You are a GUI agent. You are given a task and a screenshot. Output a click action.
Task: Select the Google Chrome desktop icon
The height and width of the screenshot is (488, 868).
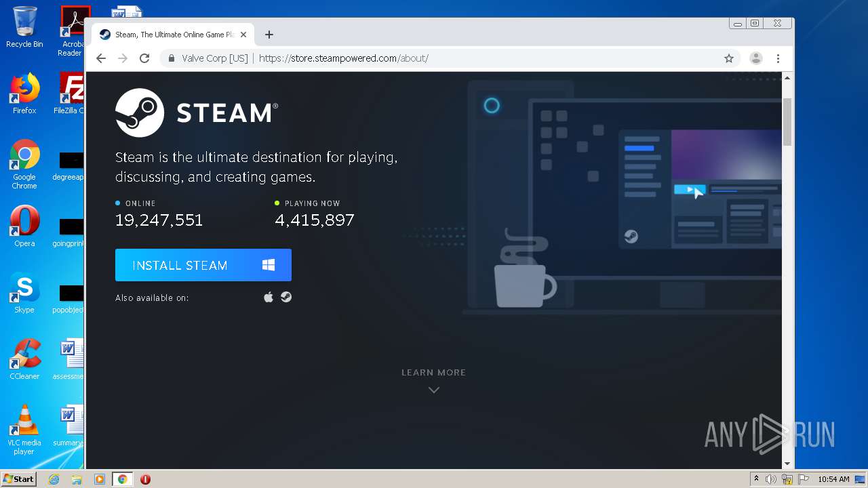(24, 164)
